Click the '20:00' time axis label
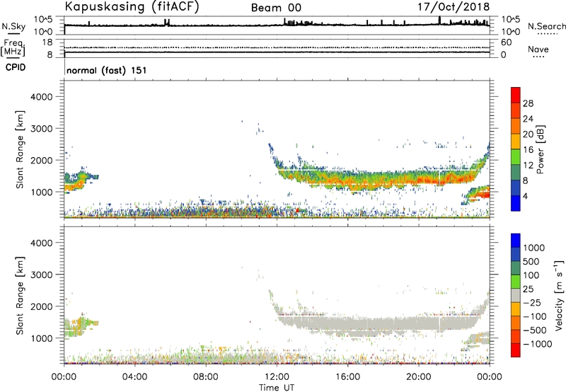 418,377
